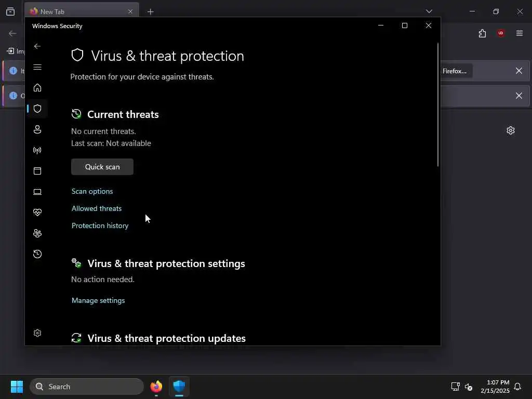Close the New Tab tab
Image resolution: width=532 pixels, height=399 pixels.
click(x=130, y=11)
